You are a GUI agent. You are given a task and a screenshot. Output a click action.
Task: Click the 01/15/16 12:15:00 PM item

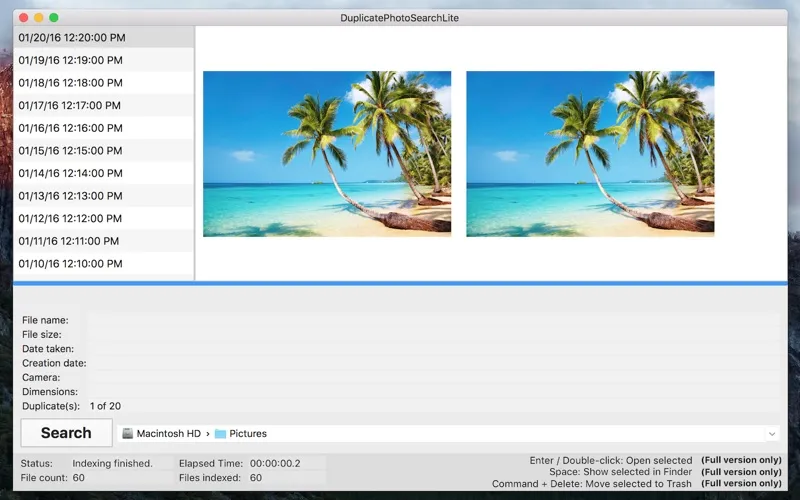point(70,151)
